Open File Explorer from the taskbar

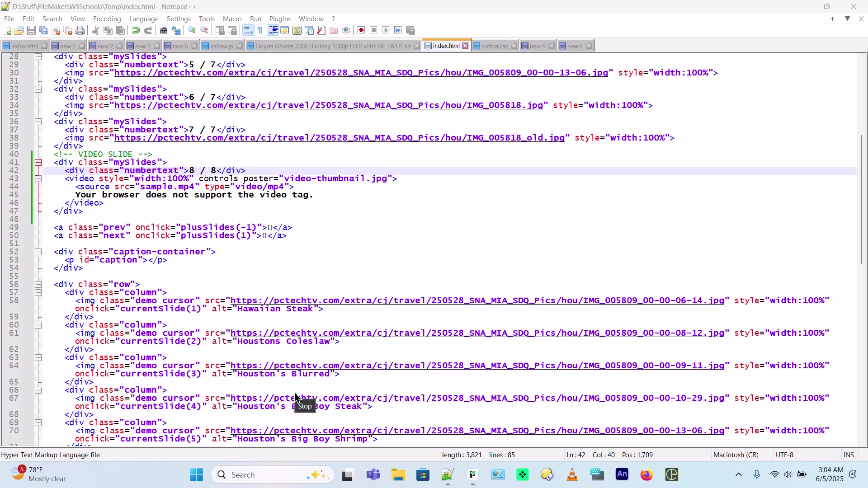(398, 475)
